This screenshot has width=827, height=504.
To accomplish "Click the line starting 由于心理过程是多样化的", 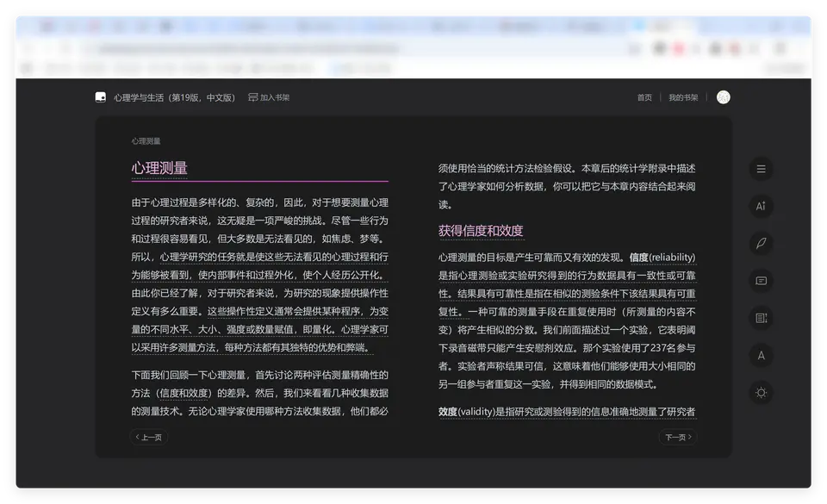I will click(x=259, y=202).
